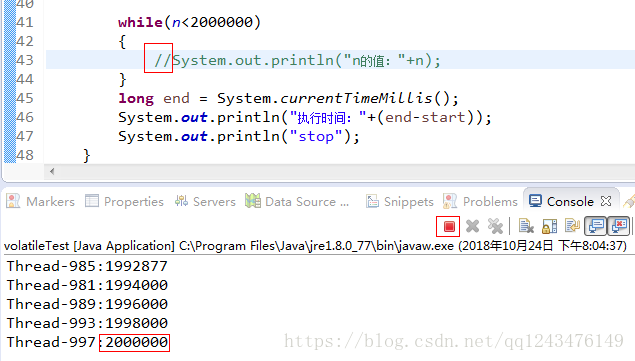Click the while(n<2000000) code line
The height and width of the screenshot is (361, 635).
[x=190, y=22]
